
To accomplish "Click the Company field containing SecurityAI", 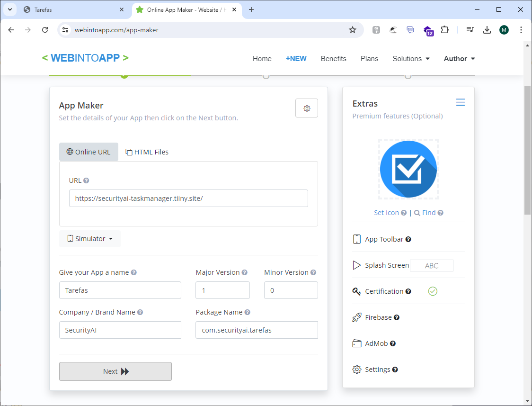I will (120, 330).
